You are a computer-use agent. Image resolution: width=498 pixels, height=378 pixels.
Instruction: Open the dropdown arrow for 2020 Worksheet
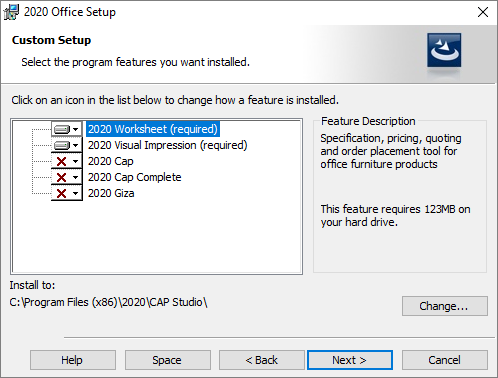76,129
